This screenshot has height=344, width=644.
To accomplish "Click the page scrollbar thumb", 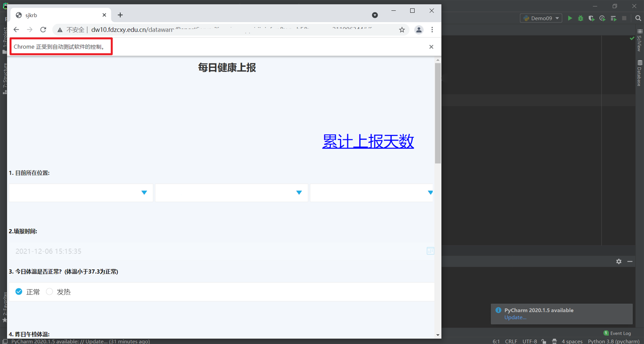I will click(438, 113).
